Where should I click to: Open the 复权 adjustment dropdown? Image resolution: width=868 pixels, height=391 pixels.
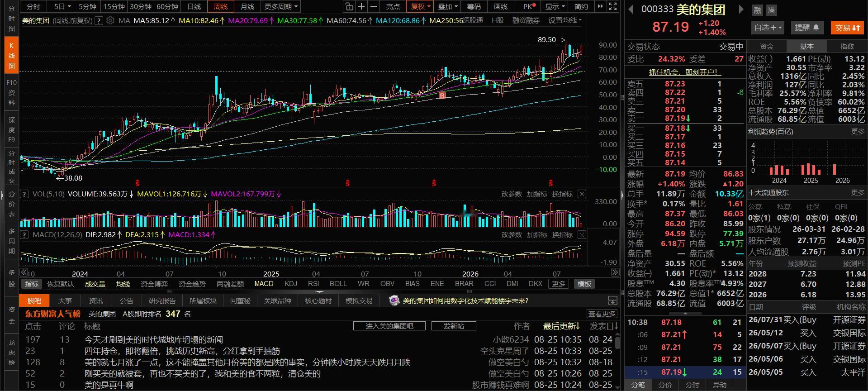(421, 7)
